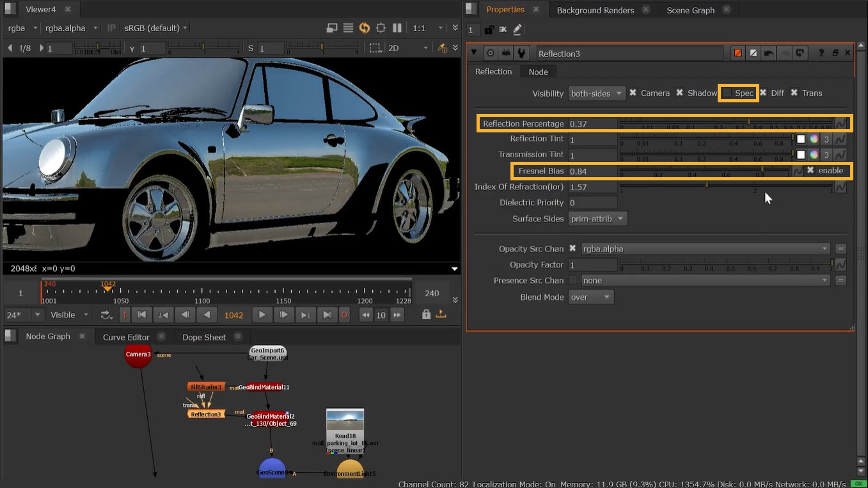Open the Blend Mode dropdown
Screen dimensions: 868x488
pyautogui.click(x=590, y=297)
